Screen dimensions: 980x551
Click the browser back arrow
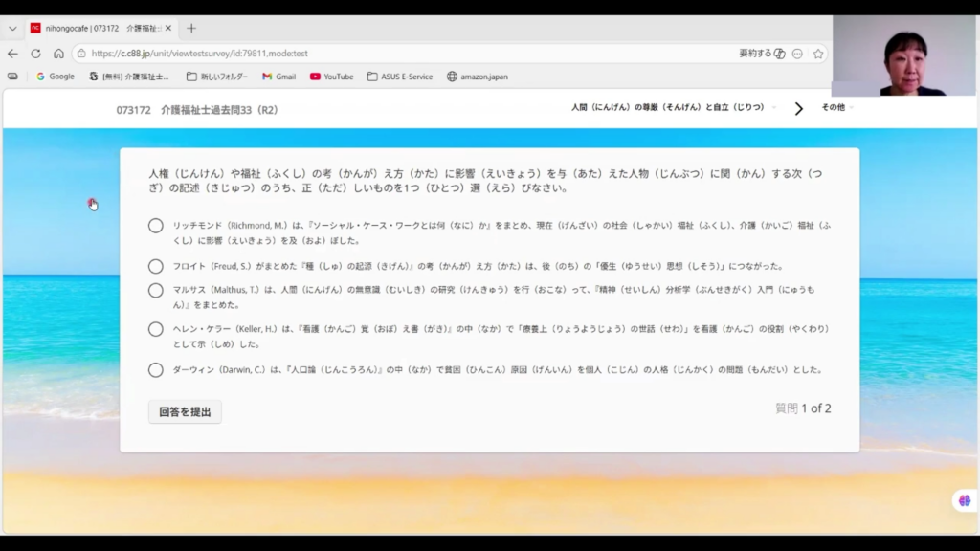[x=12, y=54]
